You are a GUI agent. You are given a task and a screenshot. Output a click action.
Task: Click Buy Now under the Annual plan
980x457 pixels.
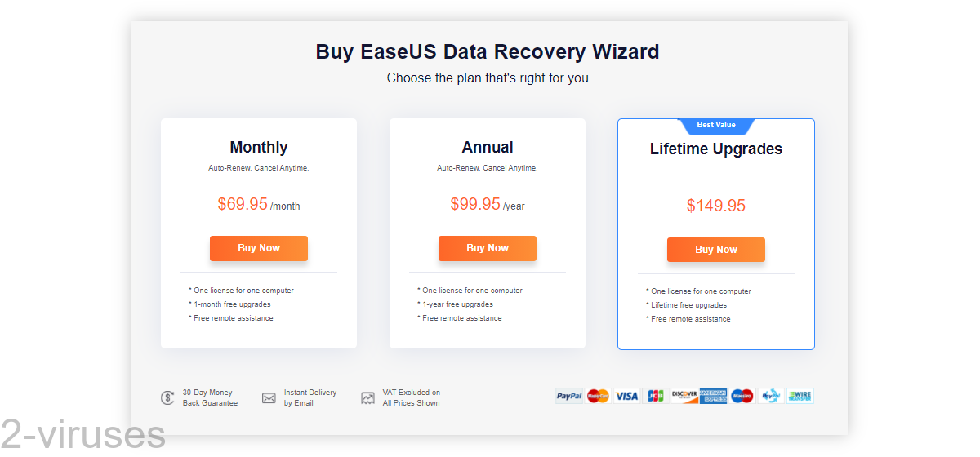coord(488,248)
